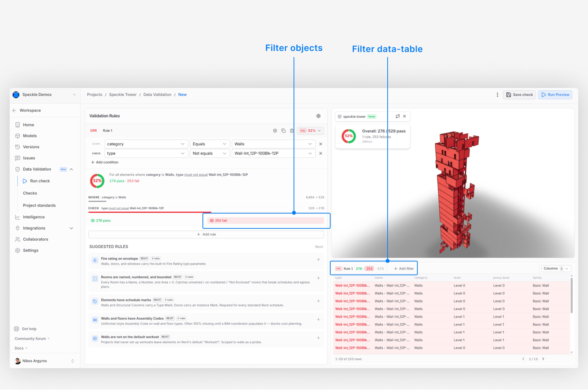Click the Get help lifebuoy icon
The image size is (588, 392).
17,329
